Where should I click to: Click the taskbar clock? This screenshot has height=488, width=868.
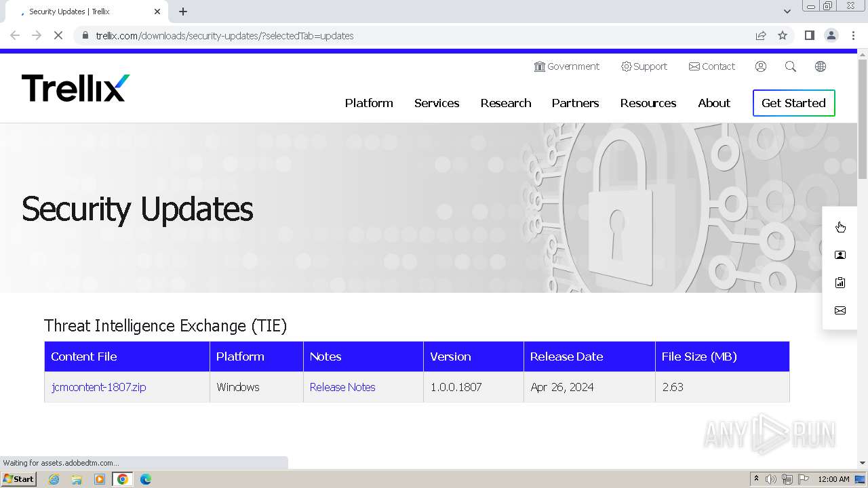[x=833, y=479]
